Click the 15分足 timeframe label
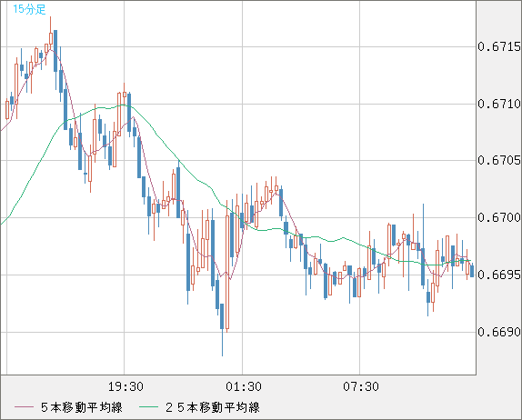The width and height of the screenshot is (522, 420). click(x=29, y=9)
